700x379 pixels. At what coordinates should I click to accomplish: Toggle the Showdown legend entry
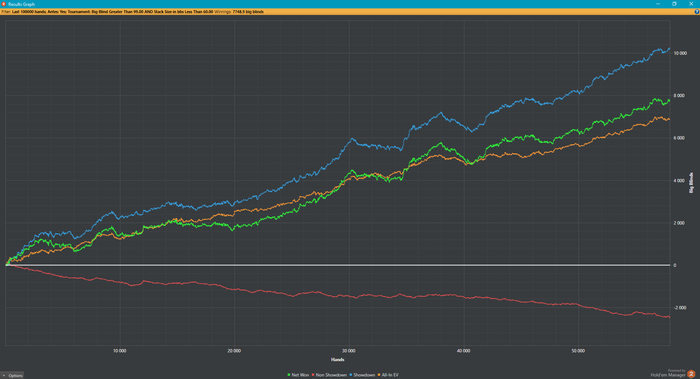(362, 375)
